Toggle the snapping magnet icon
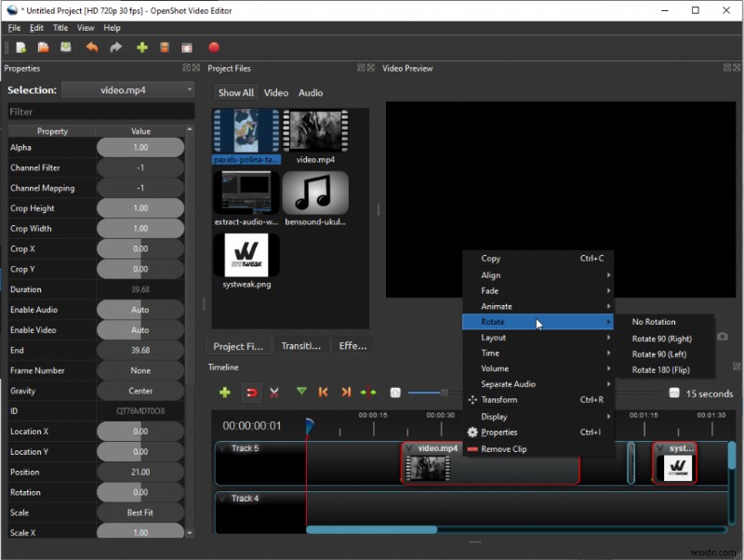Screen dimensions: 744x560 tap(251, 393)
